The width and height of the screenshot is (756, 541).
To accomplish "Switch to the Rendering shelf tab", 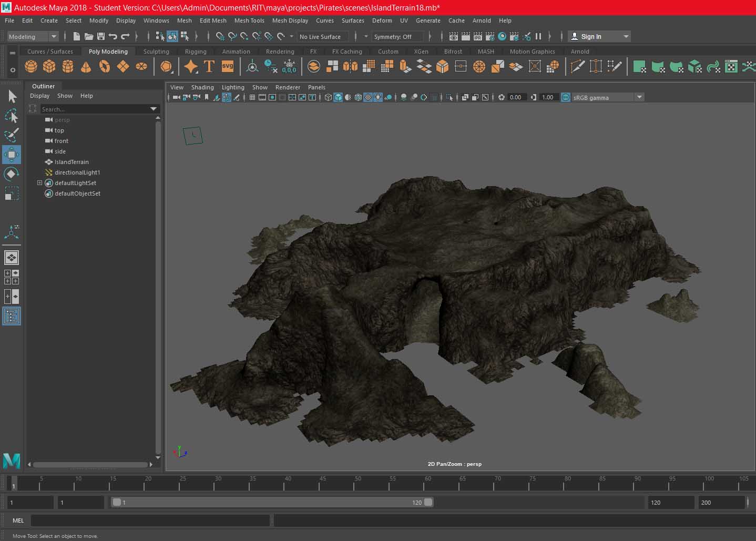I will (280, 52).
